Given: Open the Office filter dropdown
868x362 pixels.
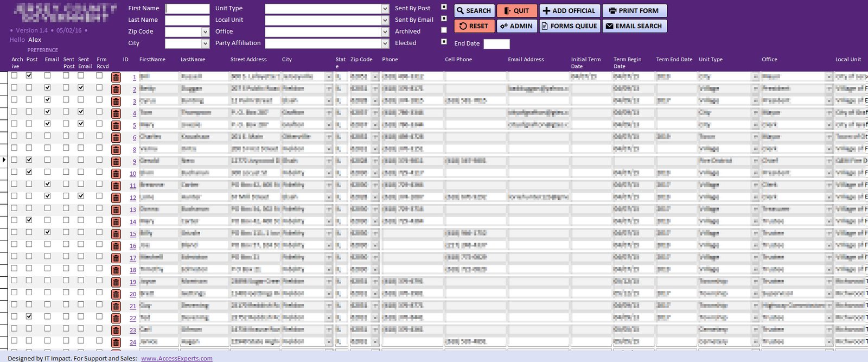Looking at the screenshot, I should click(x=385, y=32).
